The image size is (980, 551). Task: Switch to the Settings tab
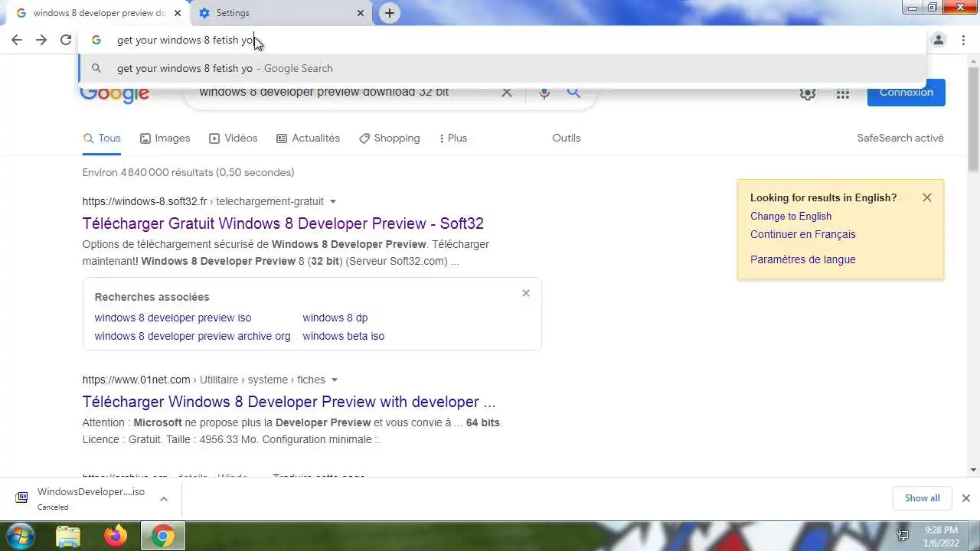point(280,13)
